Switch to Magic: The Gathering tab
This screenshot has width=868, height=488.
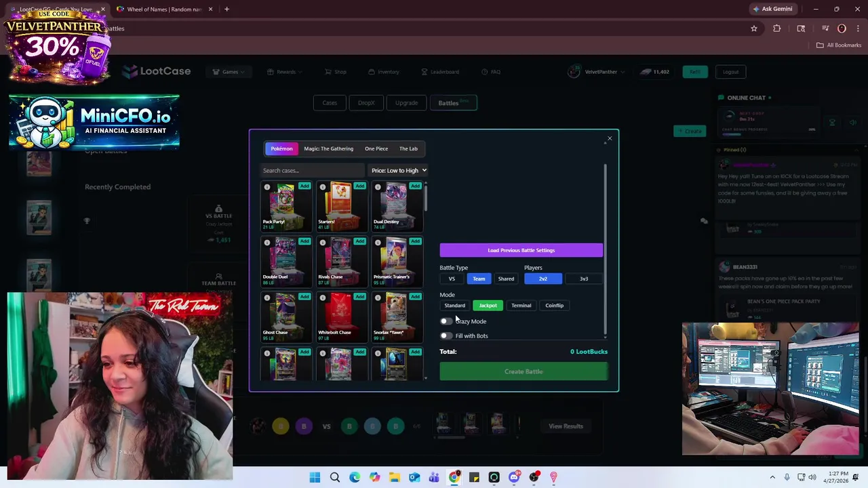pos(329,148)
